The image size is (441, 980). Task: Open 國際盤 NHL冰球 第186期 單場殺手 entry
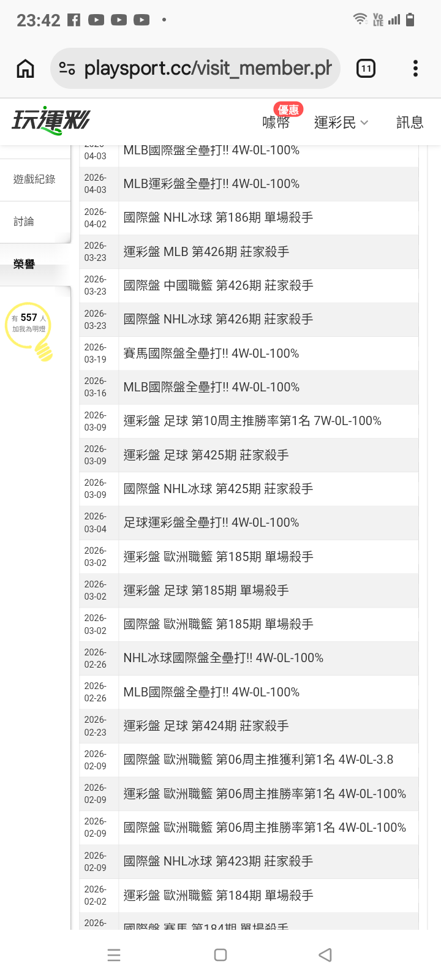point(218,217)
